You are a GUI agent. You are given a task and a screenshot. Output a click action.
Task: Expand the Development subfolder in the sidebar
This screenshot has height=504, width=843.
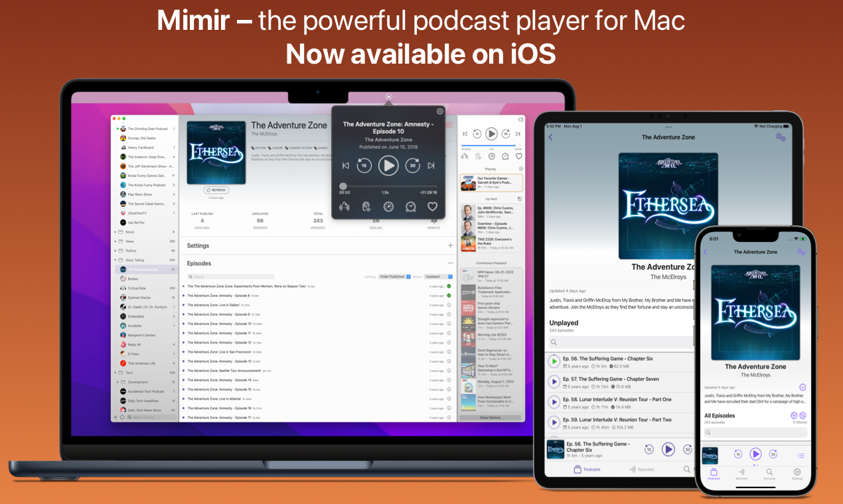[x=119, y=382]
